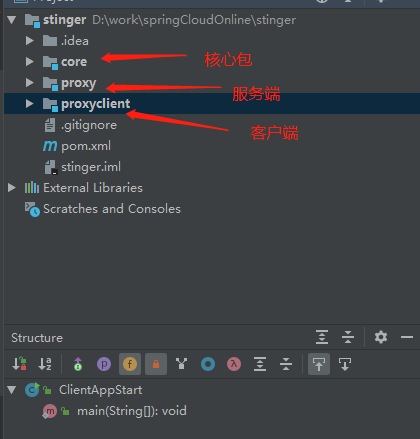Image resolution: width=420 pixels, height=439 pixels.
Task: Expand the proxy module folder
Action: [30, 83]
